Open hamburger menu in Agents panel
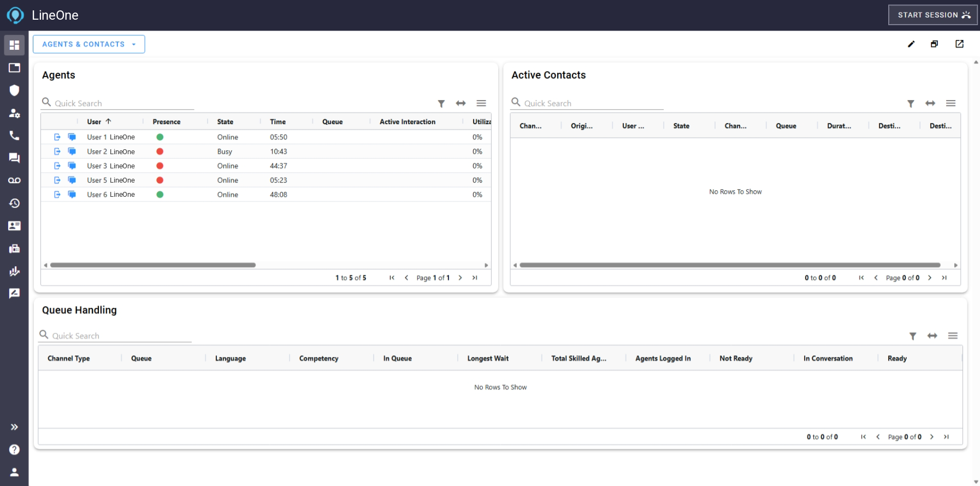Screen dimensions: 980x486 (481, 103)
